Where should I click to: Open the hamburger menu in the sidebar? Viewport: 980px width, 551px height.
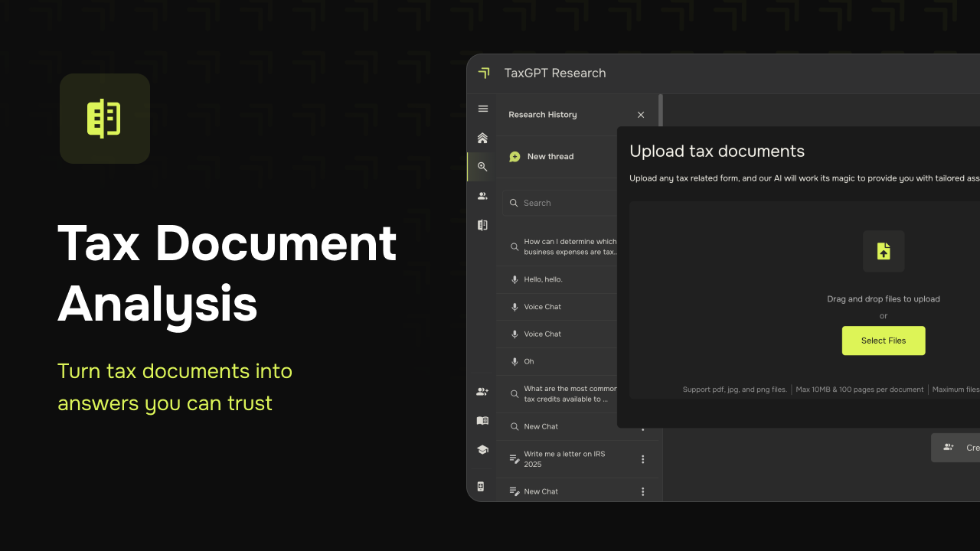(x=482, y=109)
